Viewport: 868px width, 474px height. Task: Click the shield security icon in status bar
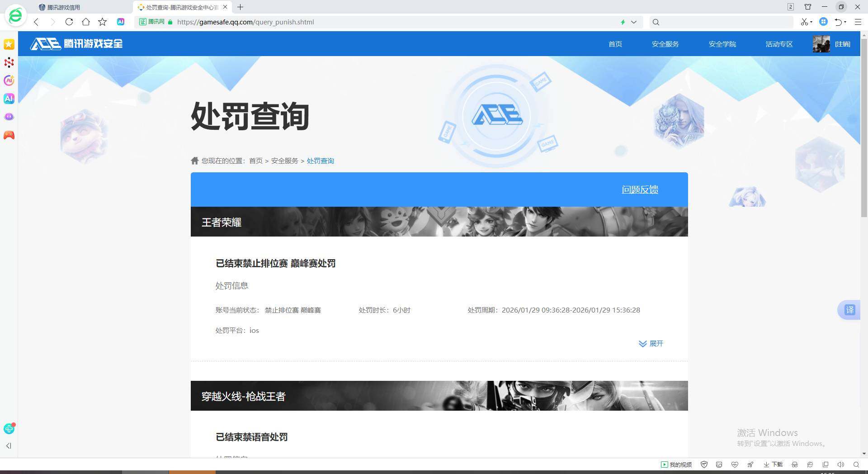(x=704, y=465)
